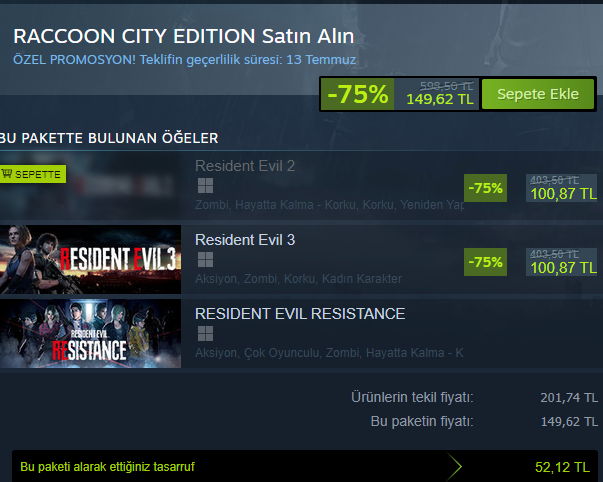Click the RESIDENT EVIL RESISTANCE title
This screenshot has width=603, height=482.
300,314
